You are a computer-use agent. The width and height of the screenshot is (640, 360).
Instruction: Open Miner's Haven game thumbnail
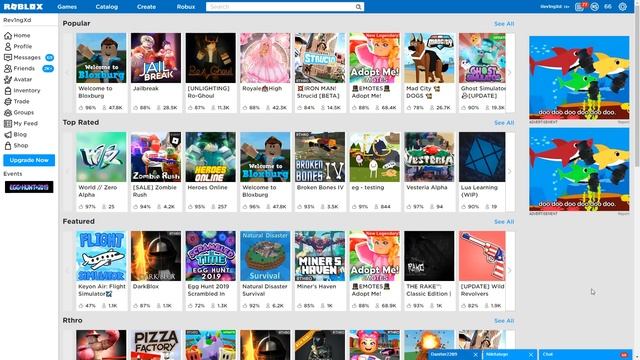[320, 256]
